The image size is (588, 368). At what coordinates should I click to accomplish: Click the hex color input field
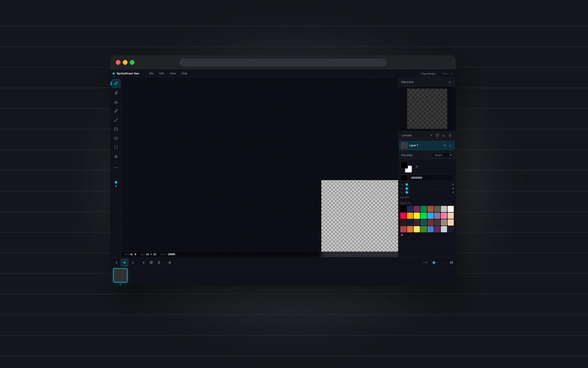coord(431,178)
